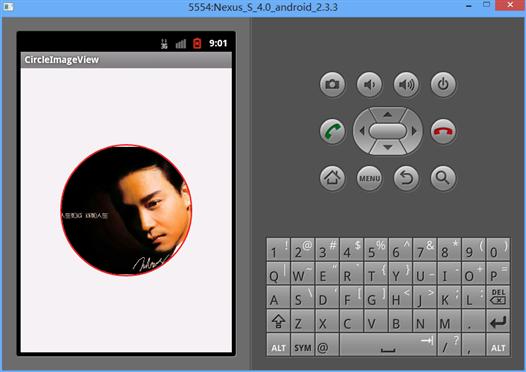The width and height of the screenshot is (526, 372).
Task: Click the D-pad up arrow
Action: click(388, 114)
